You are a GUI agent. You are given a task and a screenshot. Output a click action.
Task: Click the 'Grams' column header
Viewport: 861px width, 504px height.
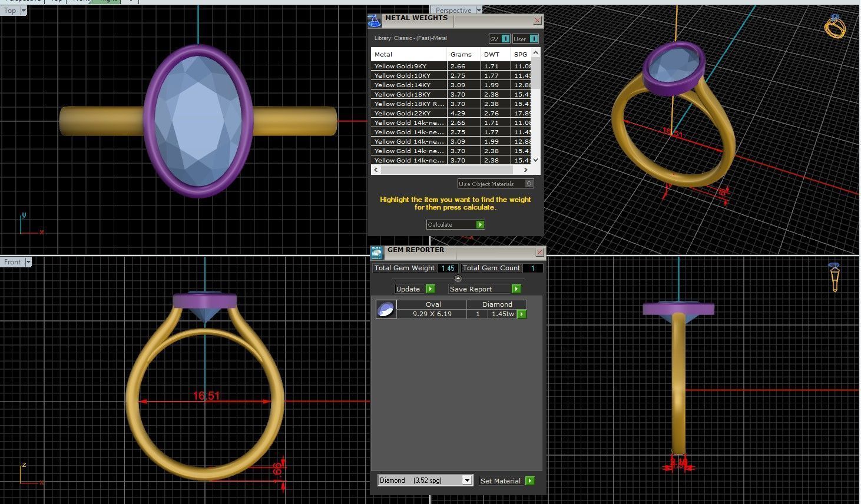pyautogui.click(x=463, y=54)
